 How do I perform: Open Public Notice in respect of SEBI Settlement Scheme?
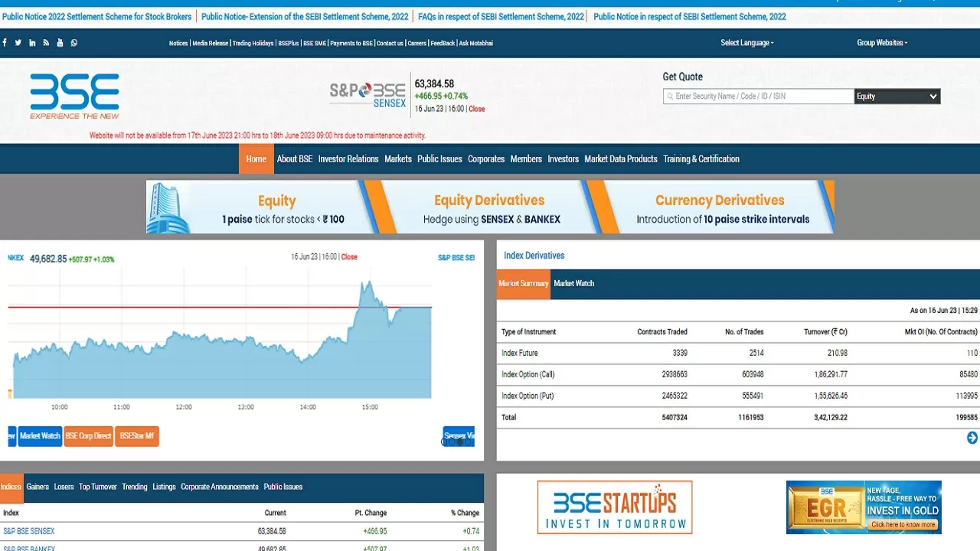tap(690, 17)
